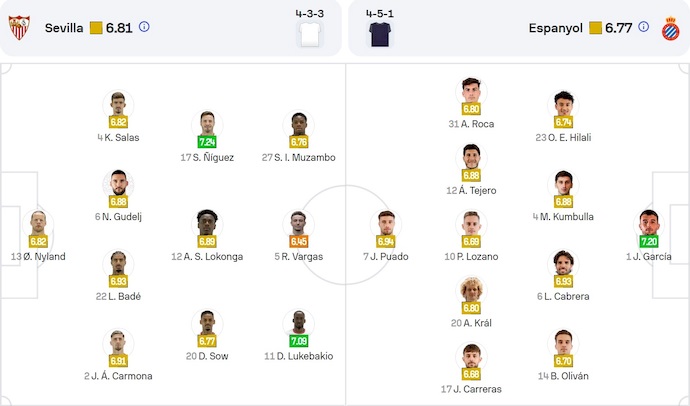Open D. Lukebakio player avatar
Viewport: 690px width, 406px height.
[299, 323]
